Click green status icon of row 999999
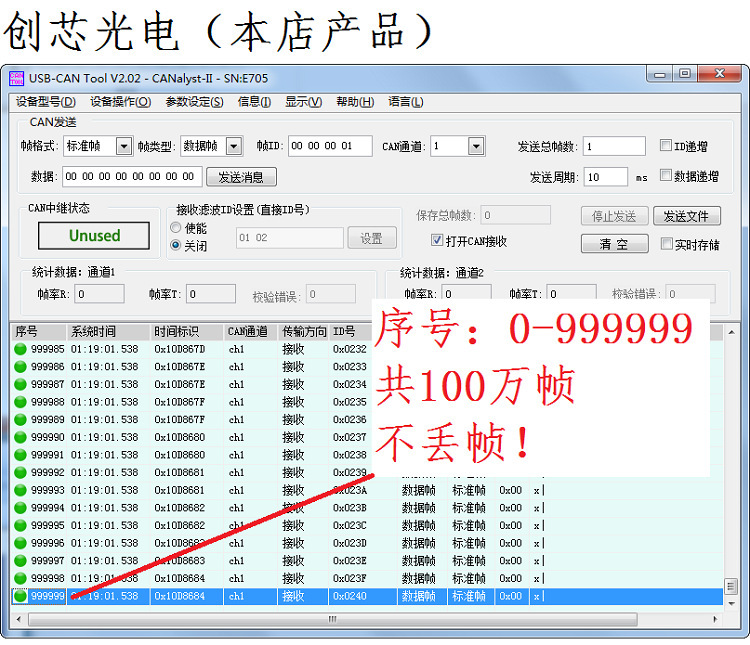Screen dimensions: 750x645 point(21,596)
